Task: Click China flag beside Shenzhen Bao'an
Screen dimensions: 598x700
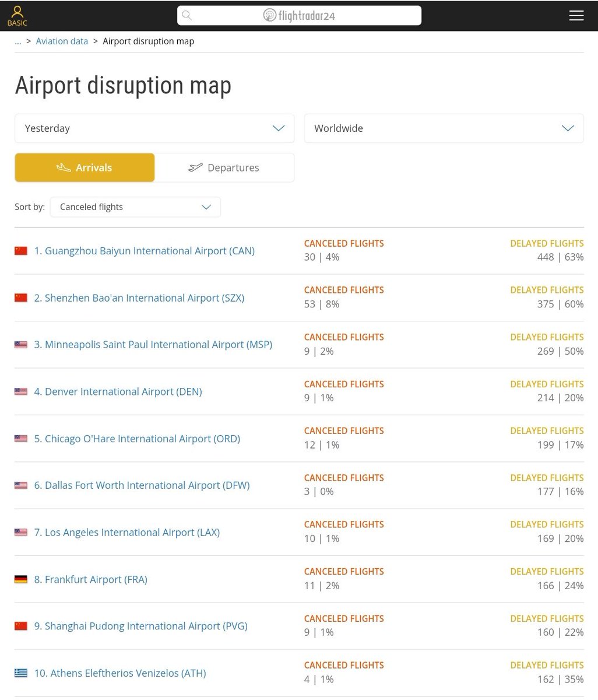Action: click(x=21, y=298)
